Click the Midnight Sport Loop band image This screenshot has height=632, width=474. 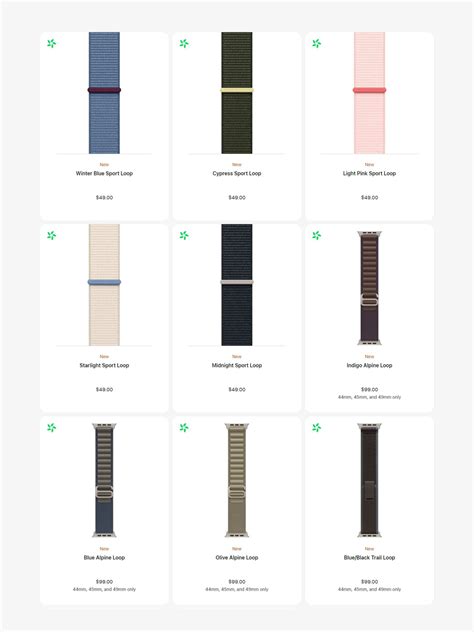point(237,285)
